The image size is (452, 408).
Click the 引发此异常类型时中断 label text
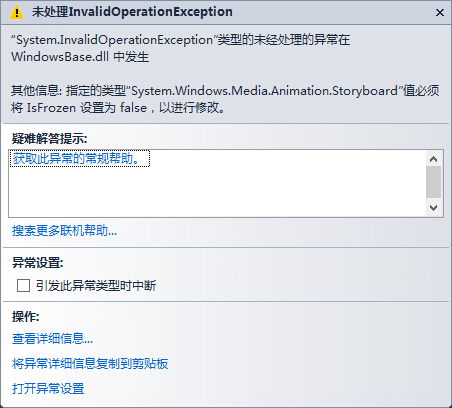click(96, 286)
